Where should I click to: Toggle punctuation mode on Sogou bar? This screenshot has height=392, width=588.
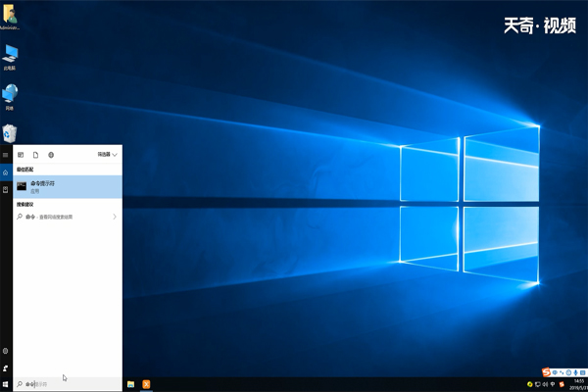click(562, 372)
